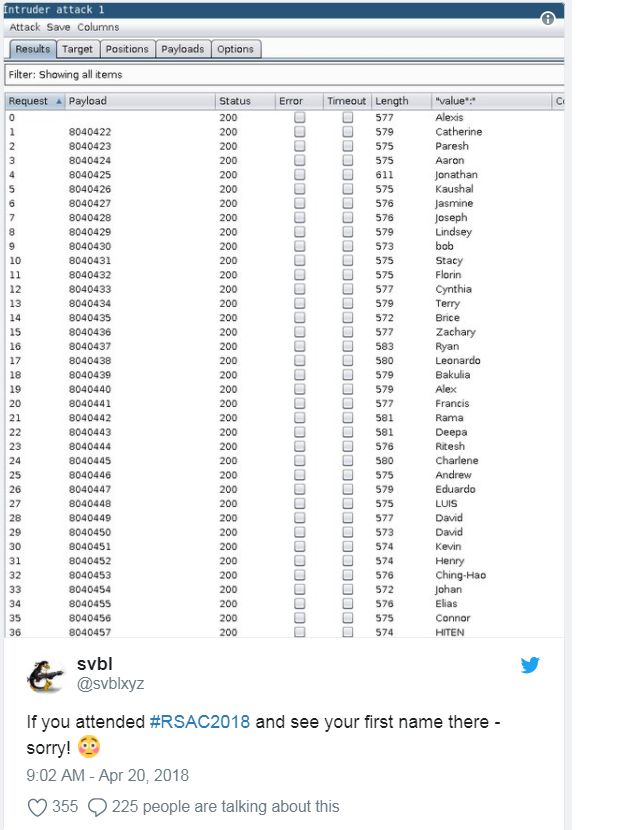627x830 pixels.
Task: Click the reply speech bubble icon
Action: (x=97, y=807)
